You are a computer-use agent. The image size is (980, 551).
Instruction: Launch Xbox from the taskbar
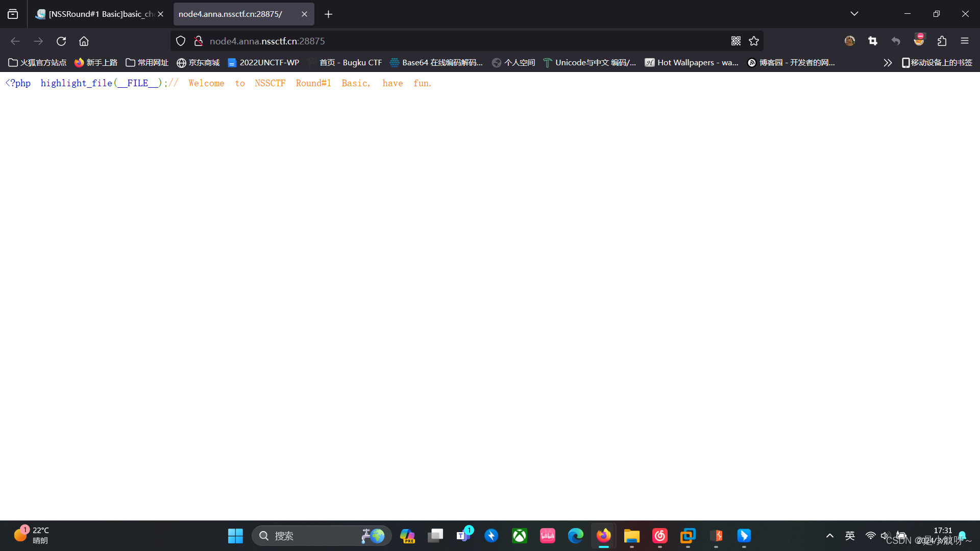[x=519, y=536]
